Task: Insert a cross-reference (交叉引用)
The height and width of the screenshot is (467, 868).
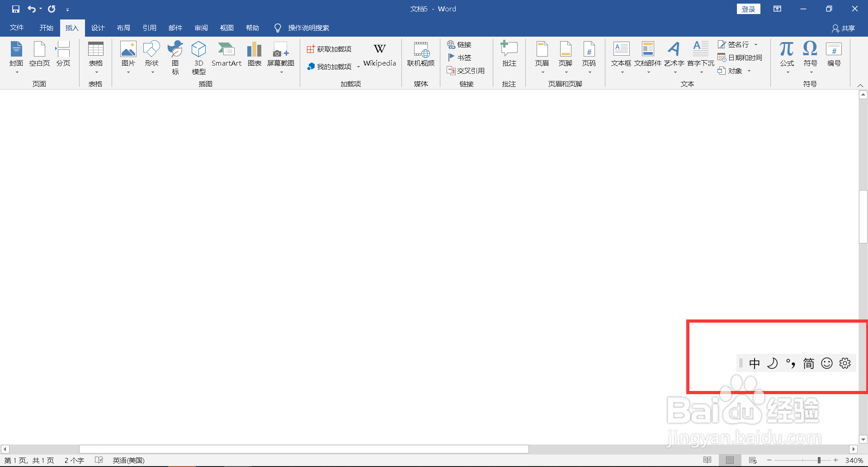Action: pos(466,71)
